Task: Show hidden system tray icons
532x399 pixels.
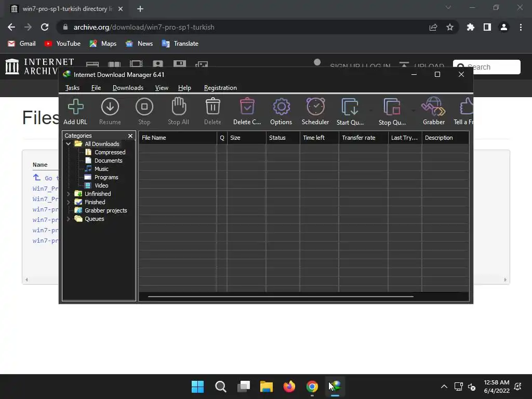Action: pos(444,387)
